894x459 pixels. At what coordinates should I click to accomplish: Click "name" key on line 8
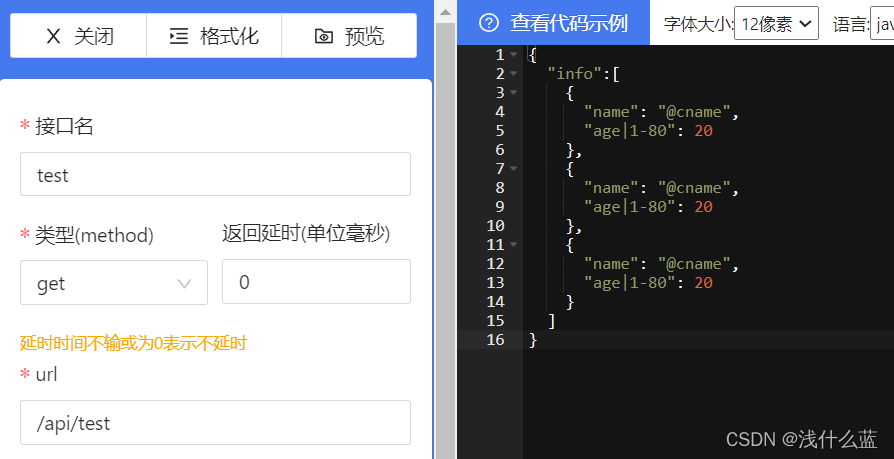611,188
